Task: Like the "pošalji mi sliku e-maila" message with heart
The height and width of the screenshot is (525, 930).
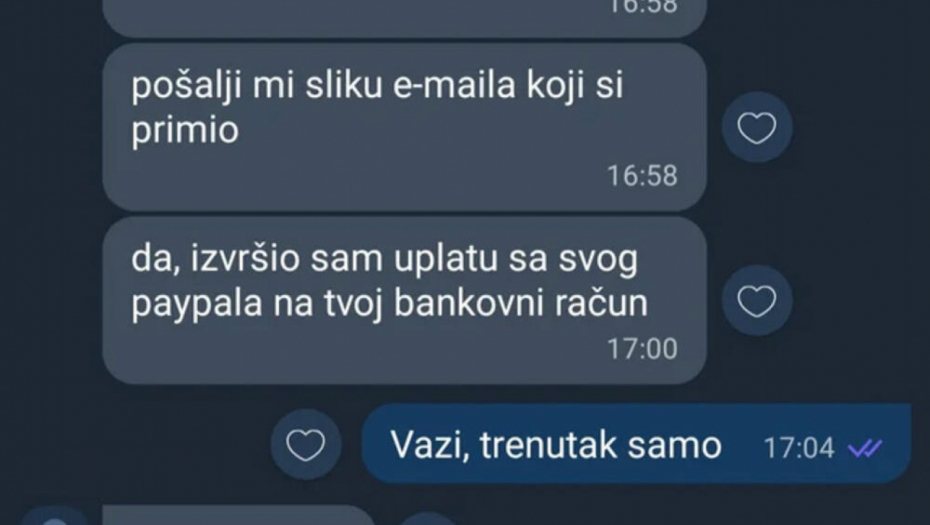Action: tap(757, 128)
